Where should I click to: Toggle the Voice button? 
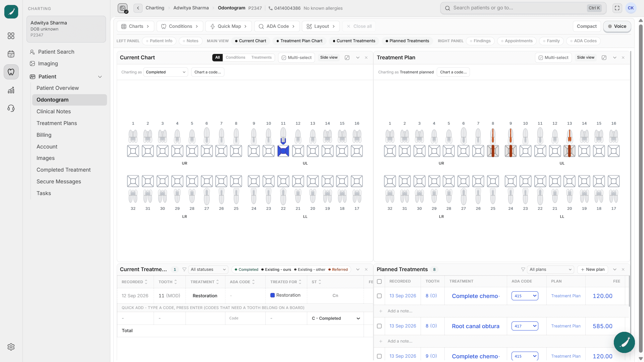coord(617,26)
